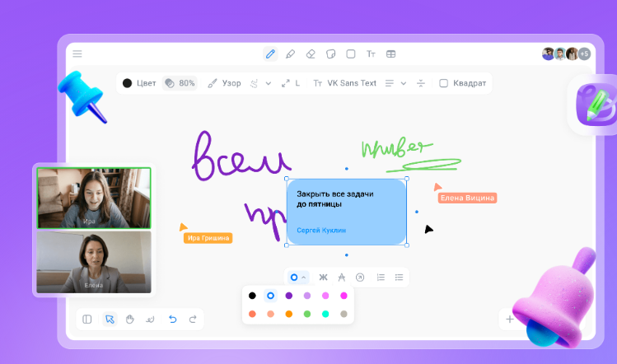Pick the green color swatch
The image size is (617, 364).
coord(307,314)
